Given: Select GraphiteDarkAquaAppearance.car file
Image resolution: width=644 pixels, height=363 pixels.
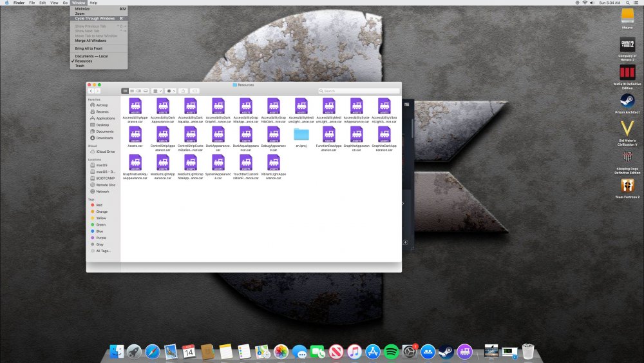Looking at the screenshot, I should click(x=135, y=162).
